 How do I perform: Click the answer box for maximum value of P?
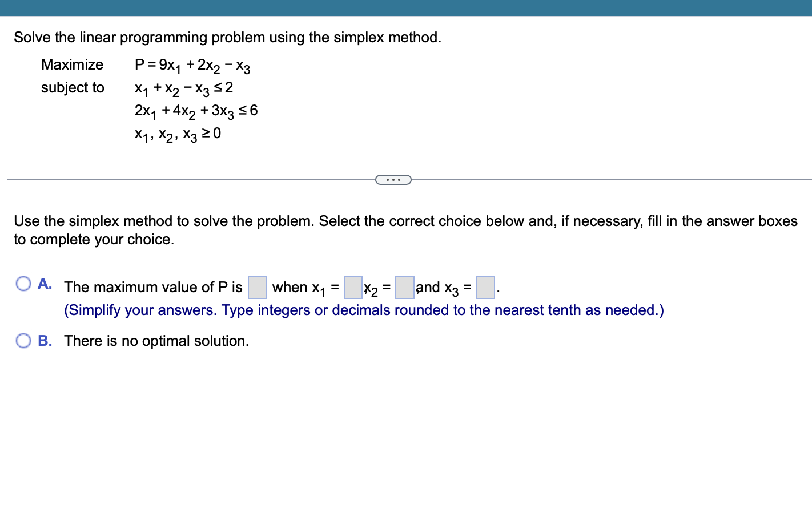pyautogui.click(x=257, y=288)
